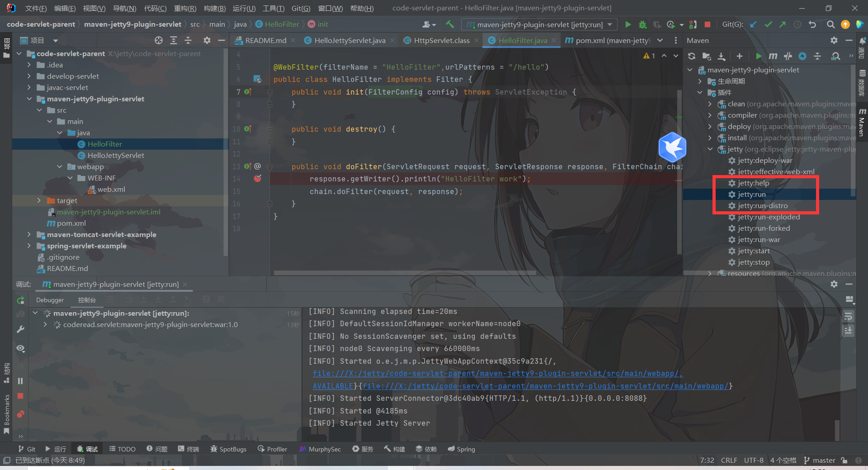
Task: Collapse jetty plugin node in Maven
Action: click(x=710, y=149)
